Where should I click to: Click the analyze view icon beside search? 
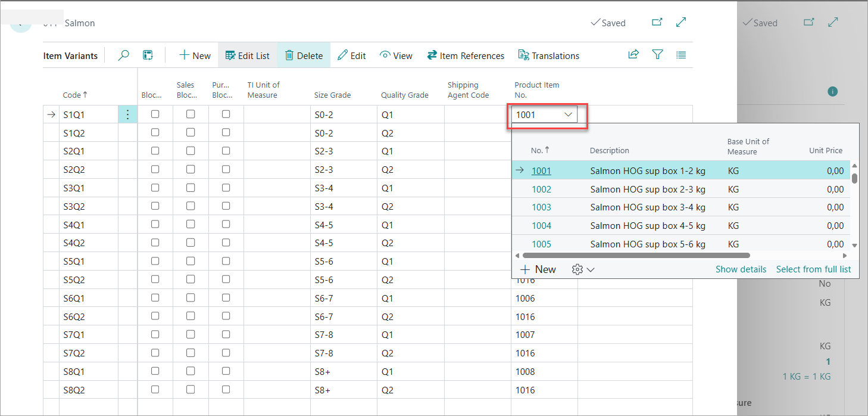coord(148,55)
